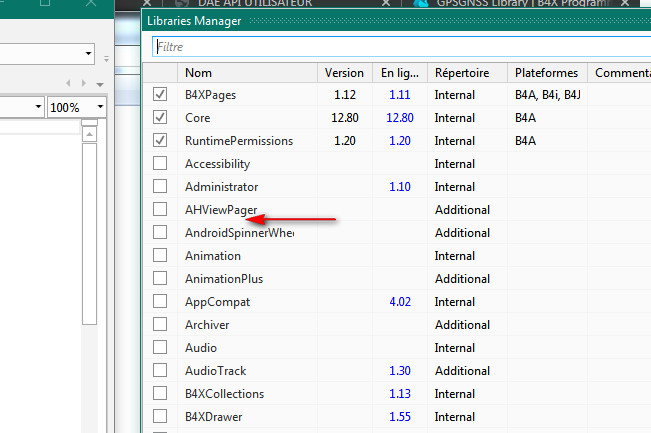The height and width of the screenshot is (433, 651).
Task: Check the AndroidSpinnerWheel library checkbox
Action: click(160, 232)
